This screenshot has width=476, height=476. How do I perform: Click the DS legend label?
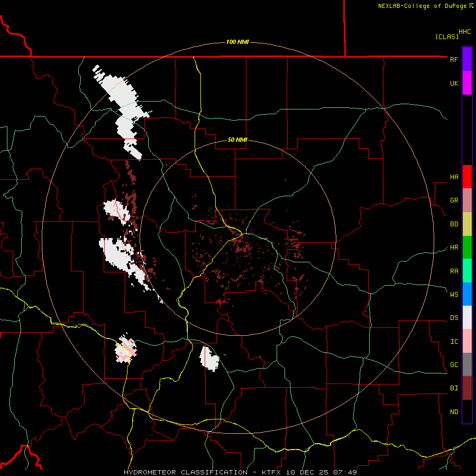[x=454, y=318]
